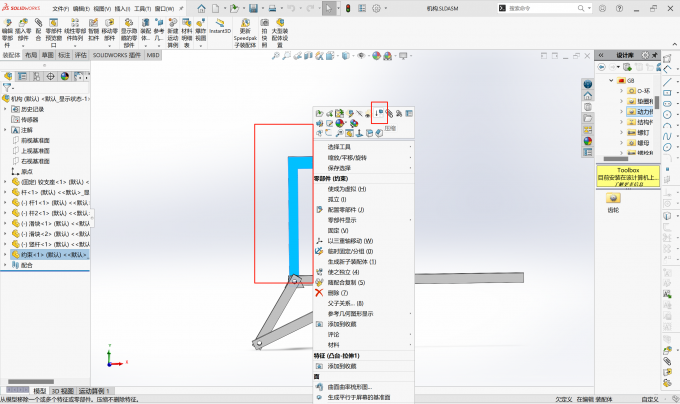Click the Options gear icon in the title bar
The height and width of the screenshot is (404, 680).
pos(376,8)
